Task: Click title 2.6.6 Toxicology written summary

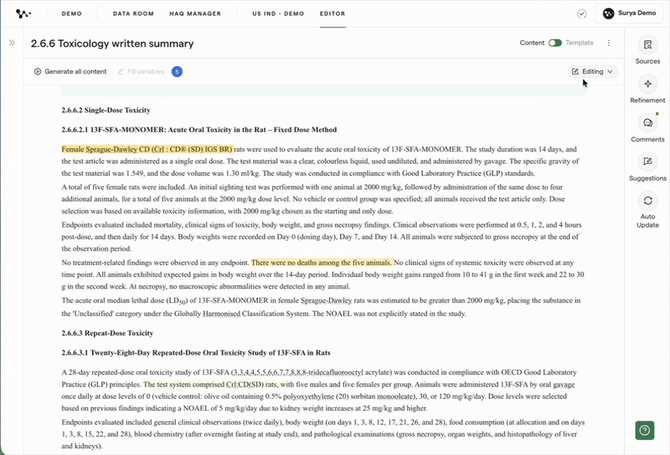Action: pyautogui.click(x=112, y=43)
